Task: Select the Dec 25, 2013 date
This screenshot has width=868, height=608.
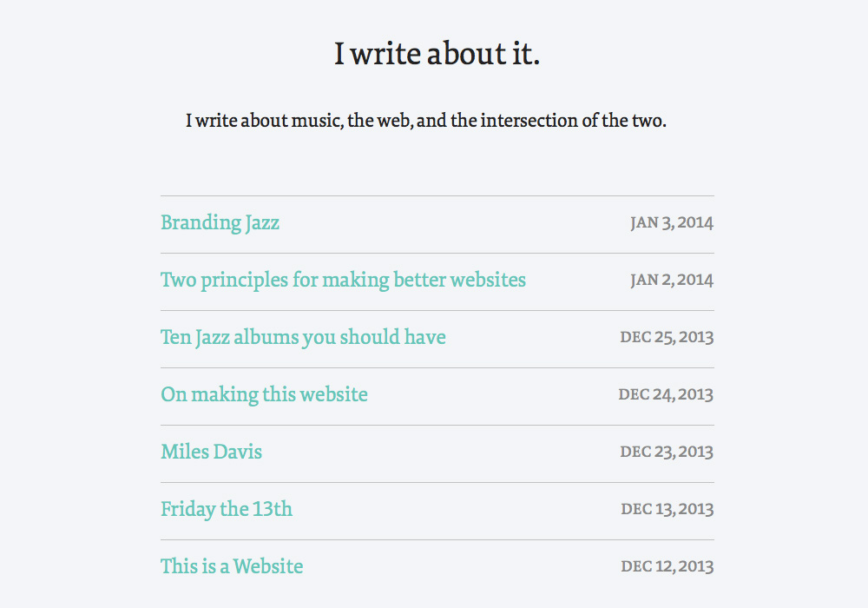Action: pyautogui.click(x=666, y=338)
